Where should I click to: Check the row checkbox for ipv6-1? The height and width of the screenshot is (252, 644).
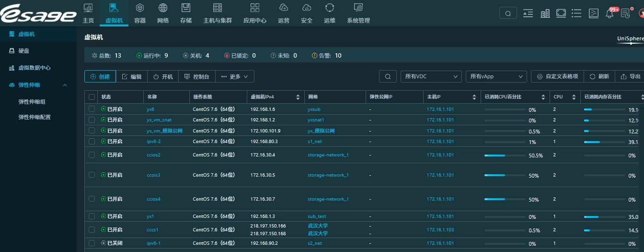[x=92, y=243]
